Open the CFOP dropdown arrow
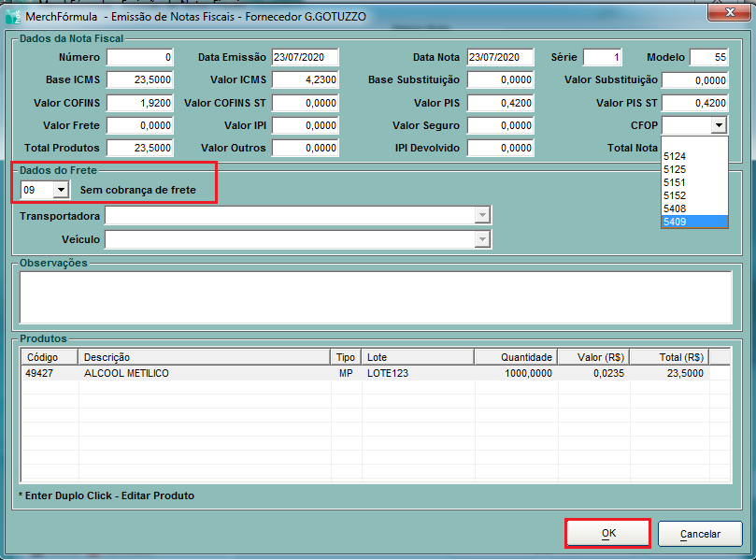The width and height of the screenshot is (756, 560). point(718,125)
